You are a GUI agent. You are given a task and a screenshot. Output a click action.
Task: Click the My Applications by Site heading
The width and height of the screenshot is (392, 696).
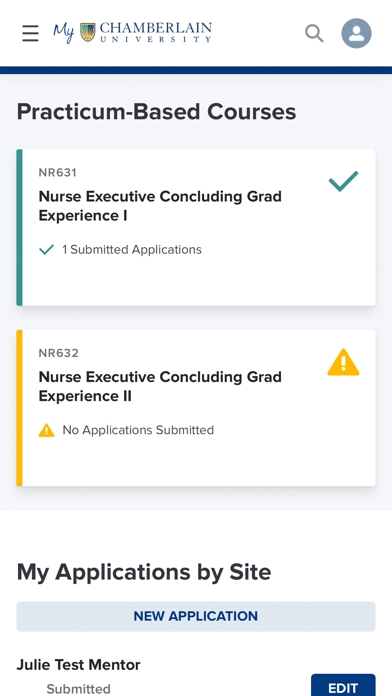point(144,572)
